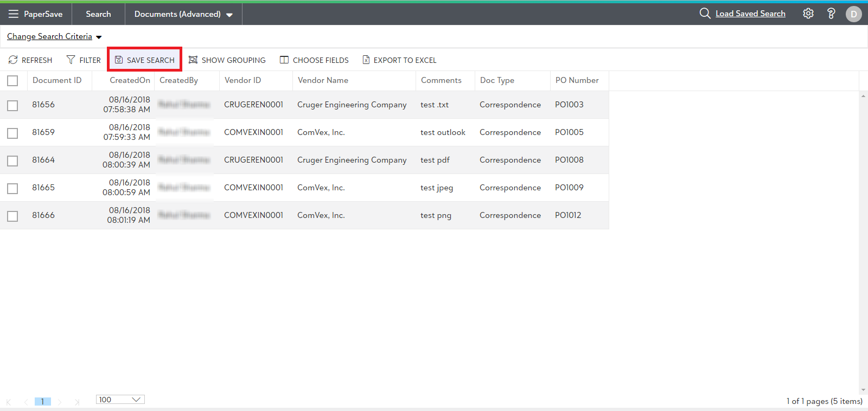
Task: Open the settings gear icon
Action: tap(808, 14)
